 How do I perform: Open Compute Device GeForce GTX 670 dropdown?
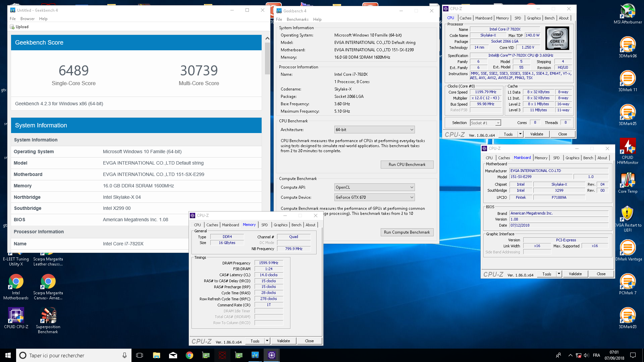[x=374, y=197]
